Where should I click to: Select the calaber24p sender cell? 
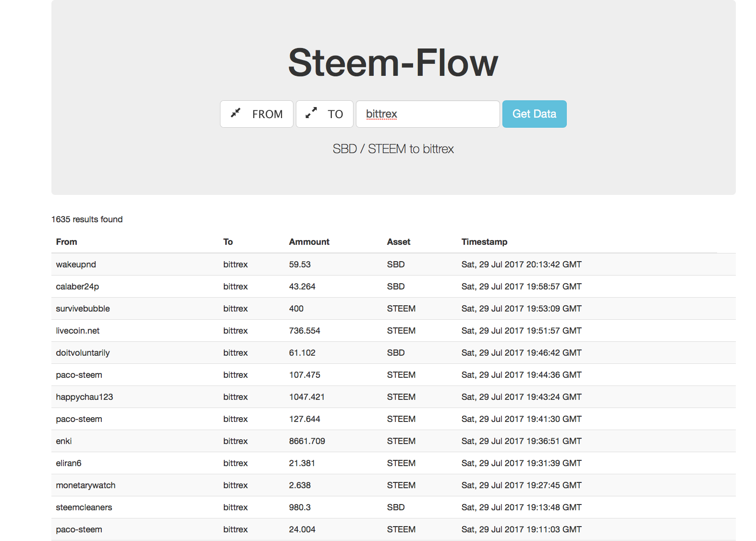pyautogui.click(x=77, y=287)
